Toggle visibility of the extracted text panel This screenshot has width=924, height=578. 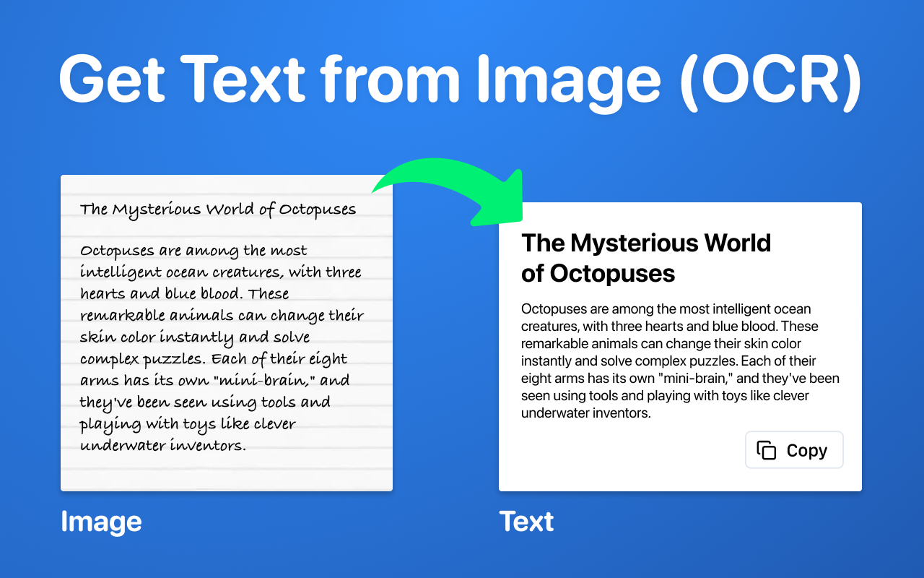[680, 347]
